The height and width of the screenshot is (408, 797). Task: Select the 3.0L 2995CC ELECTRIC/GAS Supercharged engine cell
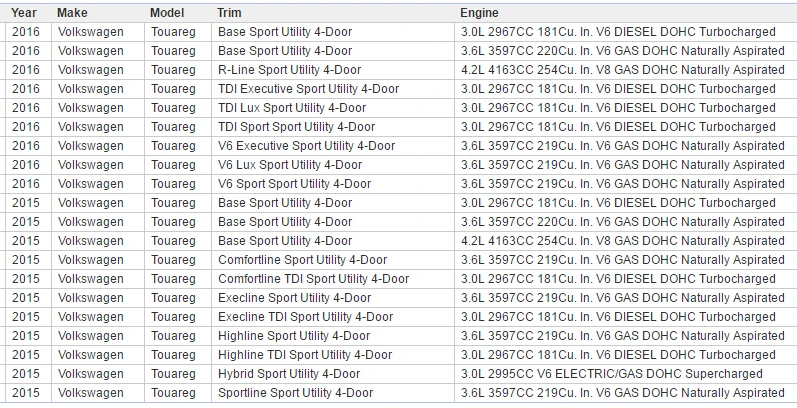click(626, 374)
